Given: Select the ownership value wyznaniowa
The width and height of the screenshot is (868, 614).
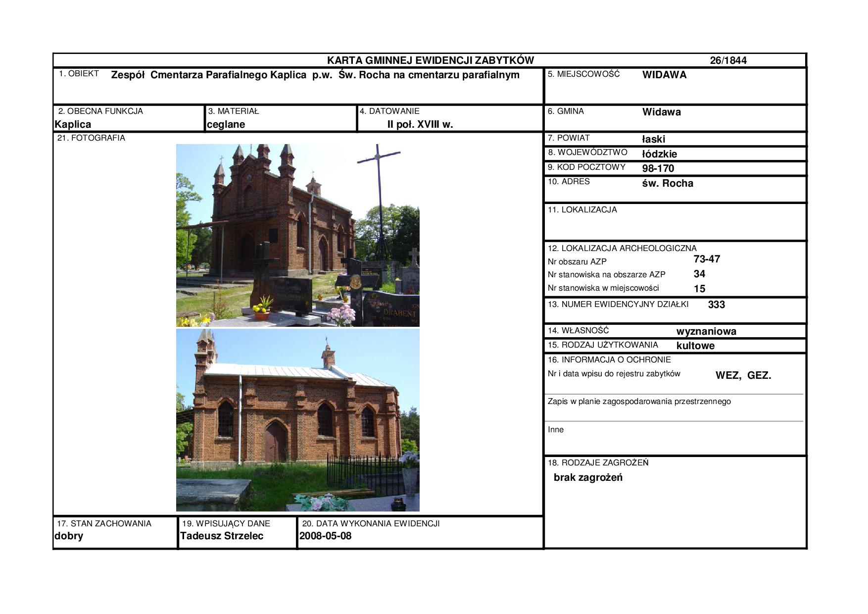Looking at the screenshot, I should coord(706,331).
